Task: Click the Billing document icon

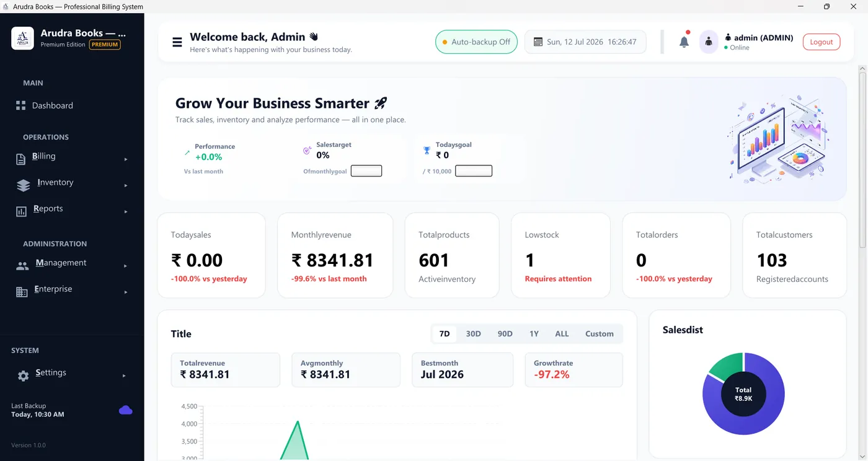Action: (21, 159)
